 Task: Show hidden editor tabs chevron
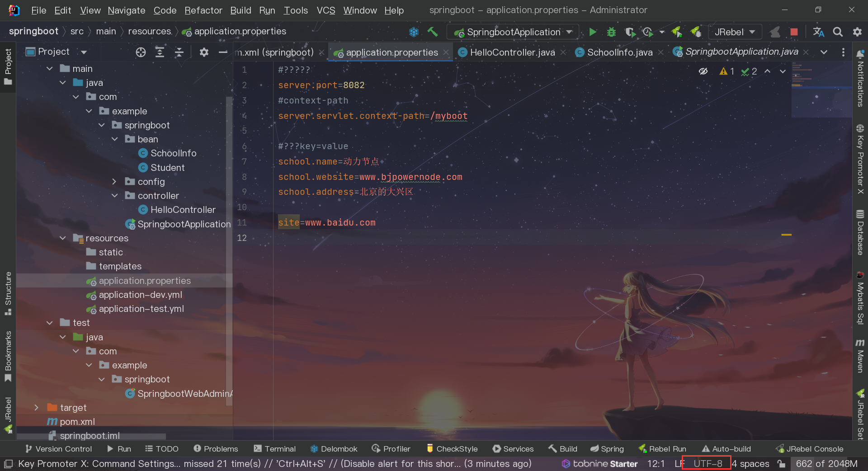824,52
